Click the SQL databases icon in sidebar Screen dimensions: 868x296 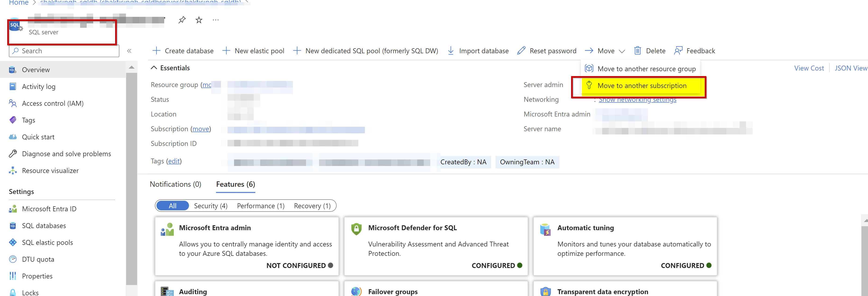pyautogui.click(x=13, y=226)
